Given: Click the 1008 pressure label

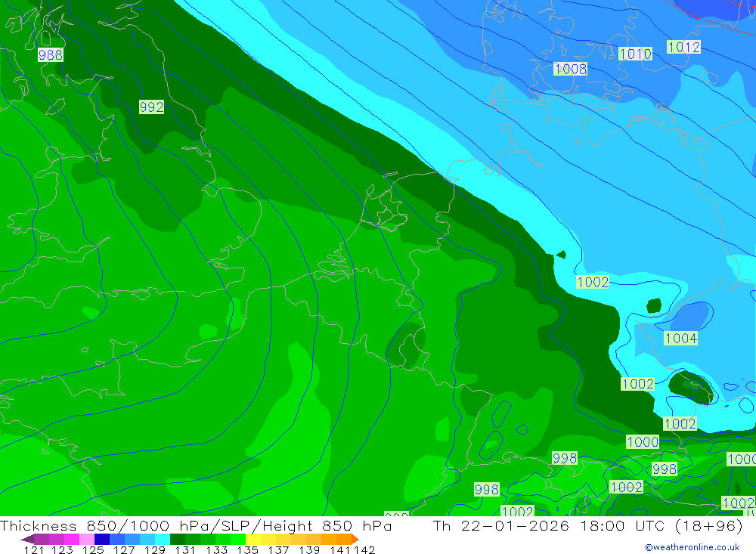Looking at the screenshot, I should point(570,69).
